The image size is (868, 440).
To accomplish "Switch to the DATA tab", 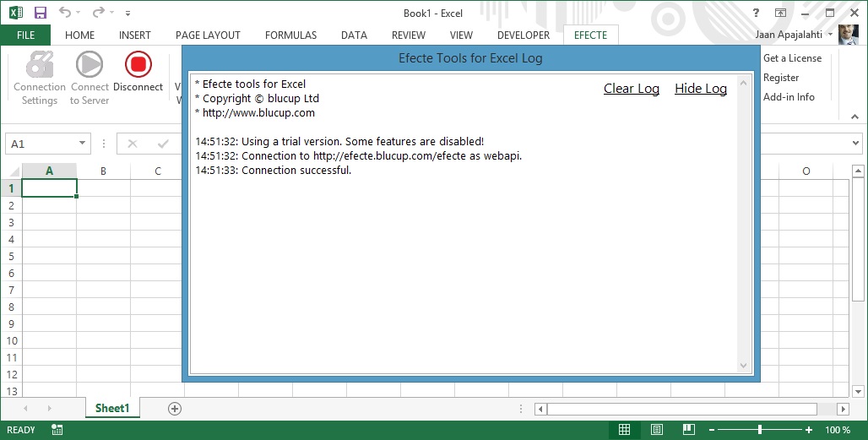I will click(354, 35).
